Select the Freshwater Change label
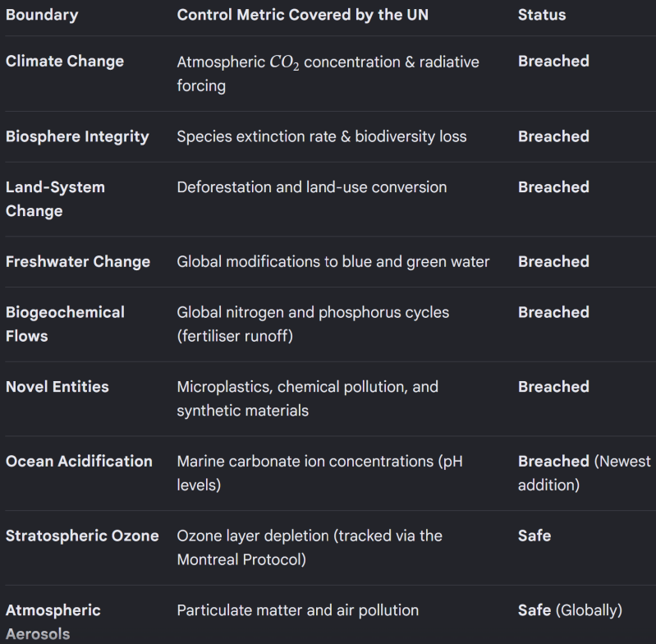The height and width of the screenshot is (644, 656). (78, 261)
